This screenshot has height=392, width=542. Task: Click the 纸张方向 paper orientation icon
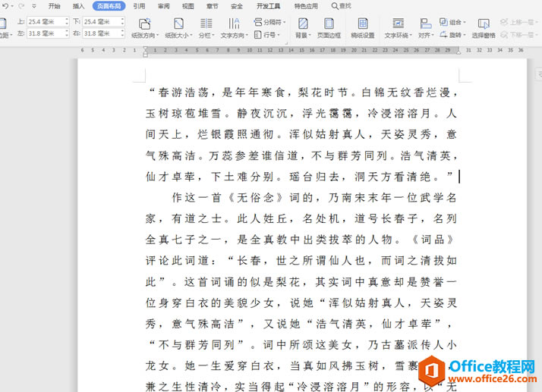144,24
